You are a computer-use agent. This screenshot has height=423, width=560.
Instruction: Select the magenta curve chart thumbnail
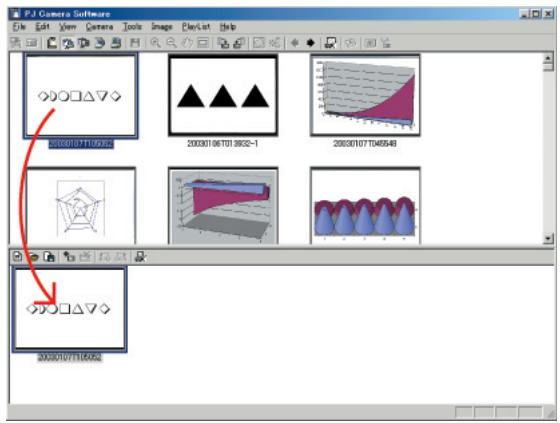[365, 95]
